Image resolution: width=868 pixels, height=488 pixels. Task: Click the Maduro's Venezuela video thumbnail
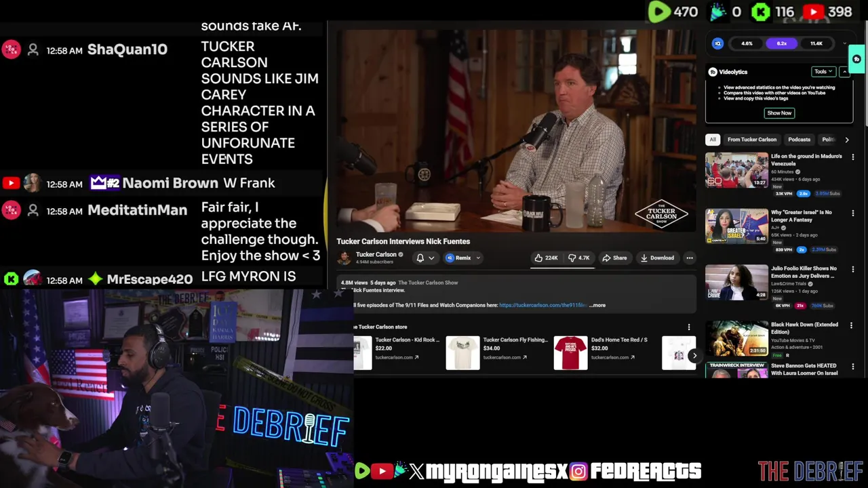pyautogui.click(x=736, y=169)
